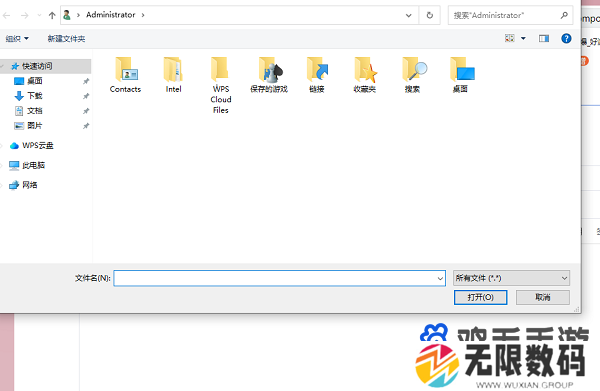Unpin 下载 via its pin icon
The height and width of the screenshot is (391, 600).
(x=86, y=96)
